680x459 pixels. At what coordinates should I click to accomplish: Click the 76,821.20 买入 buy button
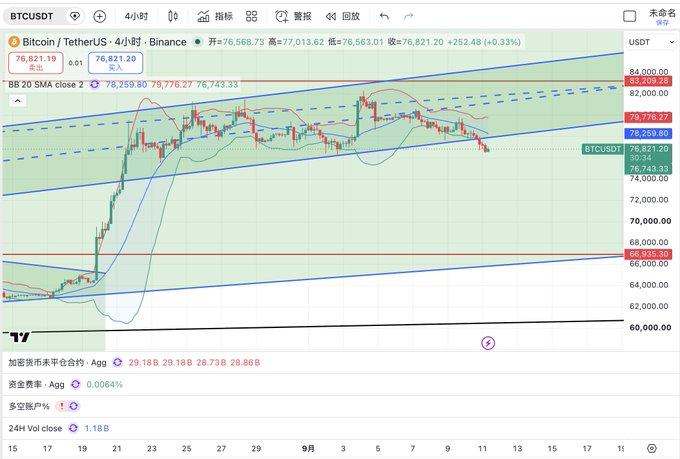click(x=115, y=63)
